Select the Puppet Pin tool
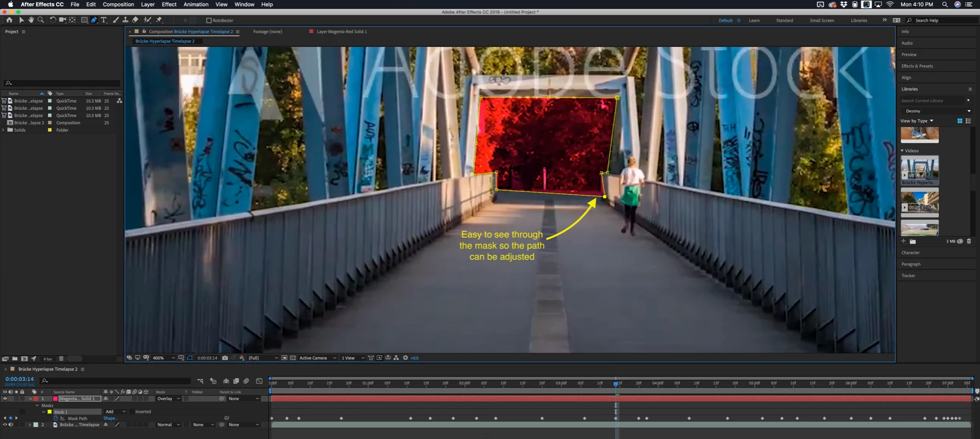This screenshot has height=439, width=980. [x=159, y=20]
